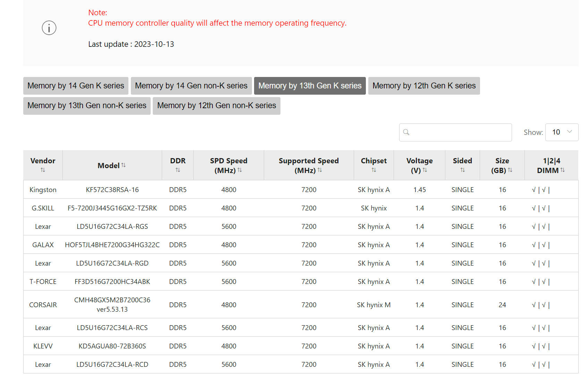
Task: Sort by Chipset column arrows
Action: pyautogui.click(x=374, y=170)
